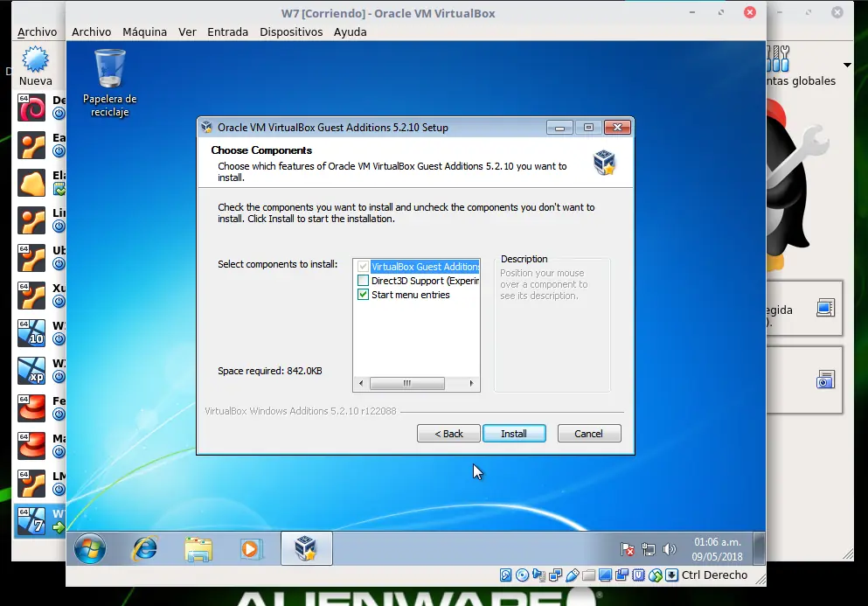
Task: Open the Dispositivos menu
Action: coord(291,32)
